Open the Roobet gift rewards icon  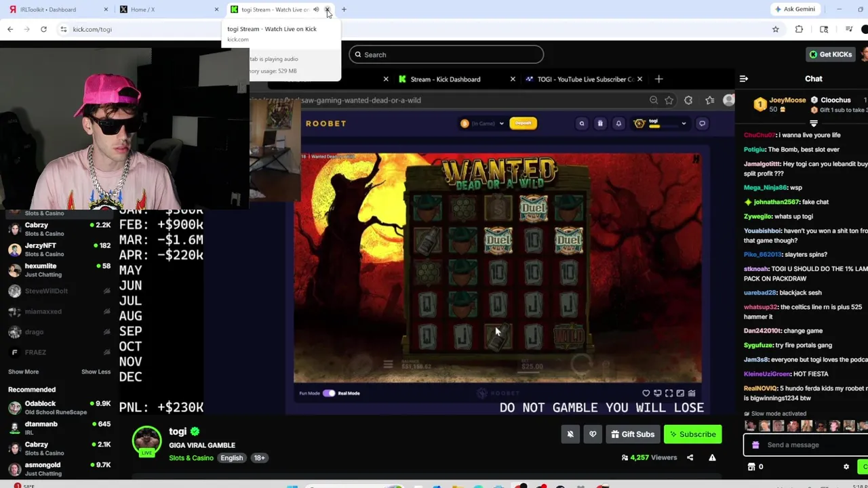pos(600,123)
